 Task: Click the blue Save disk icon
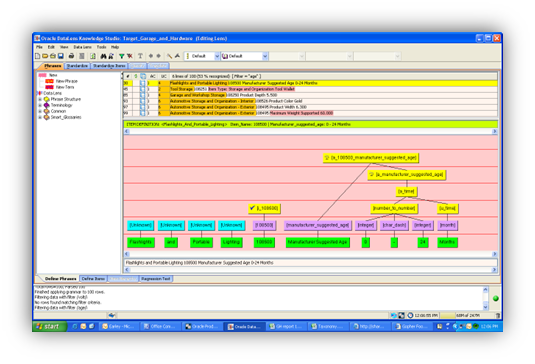point(61,56)
